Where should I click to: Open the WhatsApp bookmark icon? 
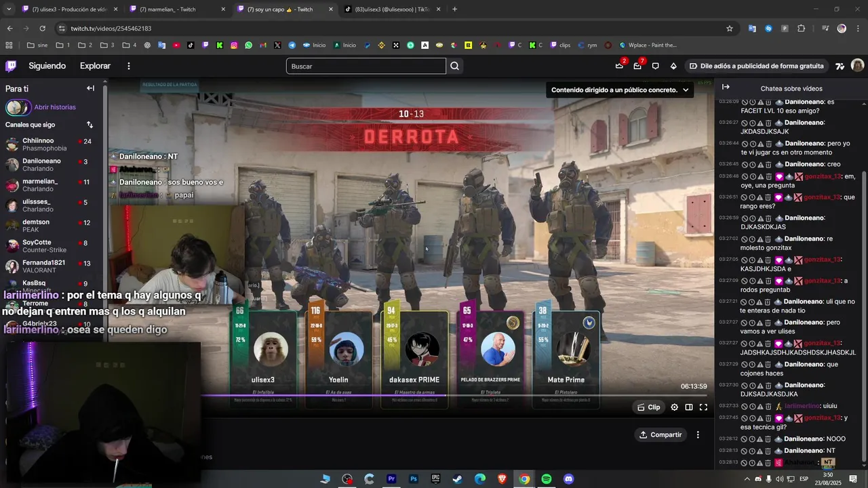249,45
